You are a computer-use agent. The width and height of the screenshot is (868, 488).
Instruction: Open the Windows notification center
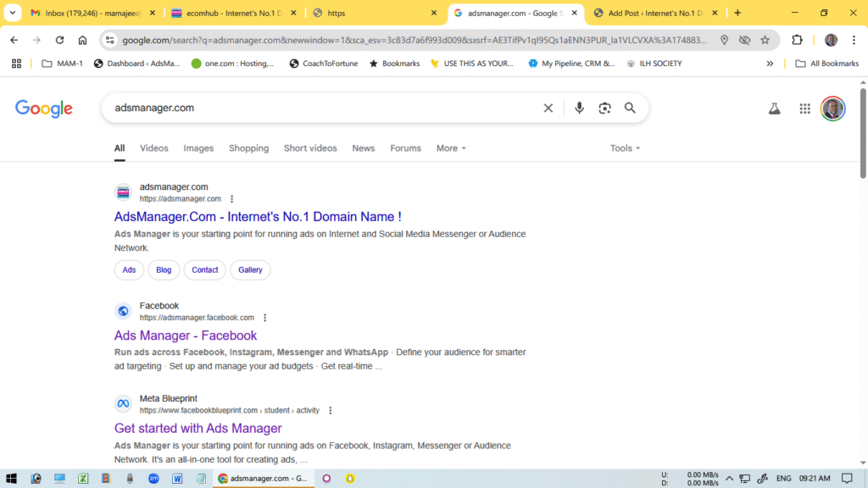coord(847,479)
